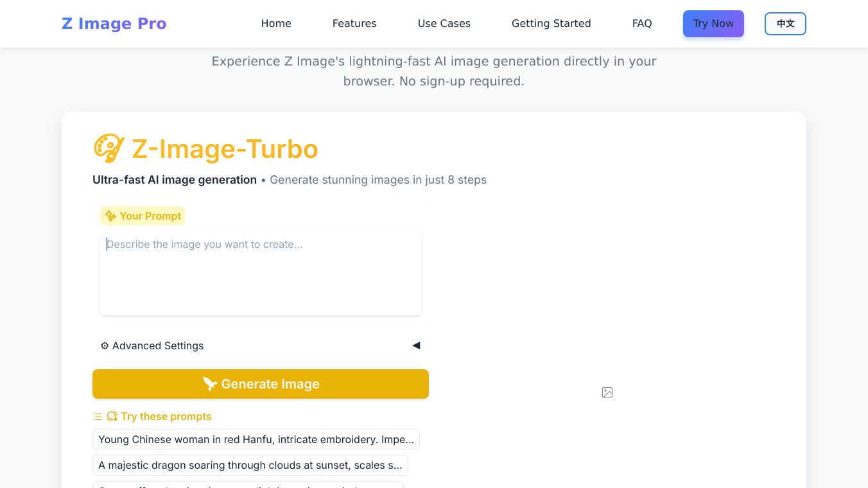
Task: Click the bird icon on Generate Image
Action: [x=210, y=384]
